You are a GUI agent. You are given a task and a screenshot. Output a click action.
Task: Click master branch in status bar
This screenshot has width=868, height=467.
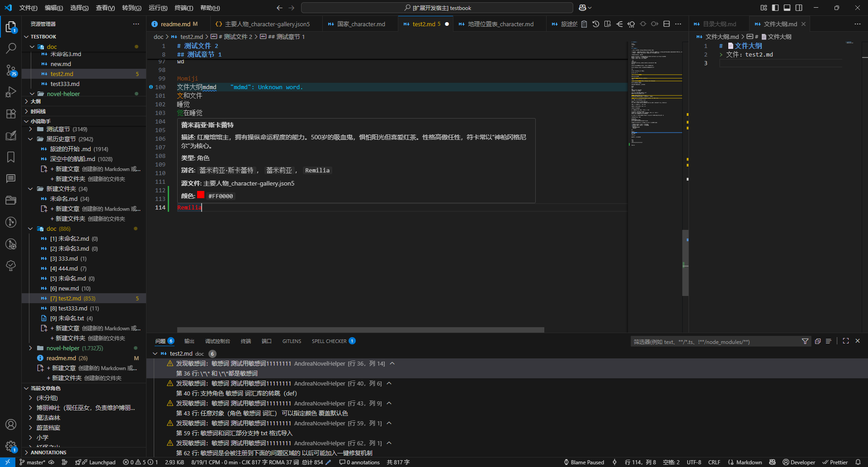[x=32, y=462]
